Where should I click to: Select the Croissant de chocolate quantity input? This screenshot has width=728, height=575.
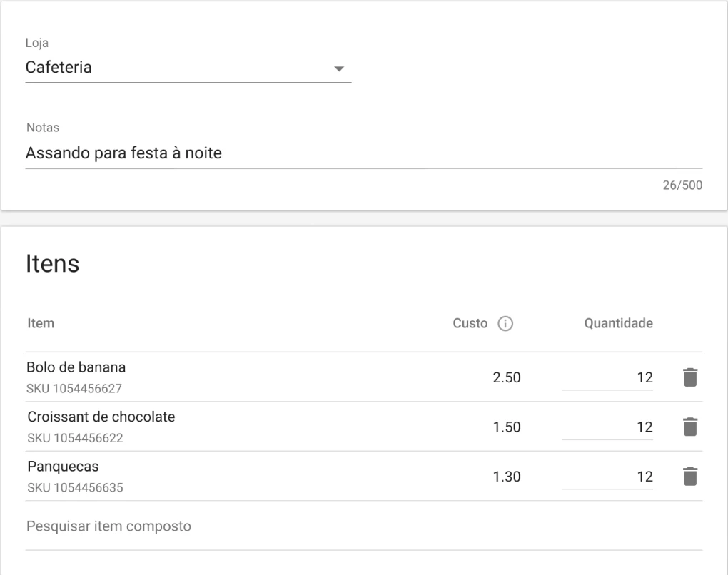(607, 427)
